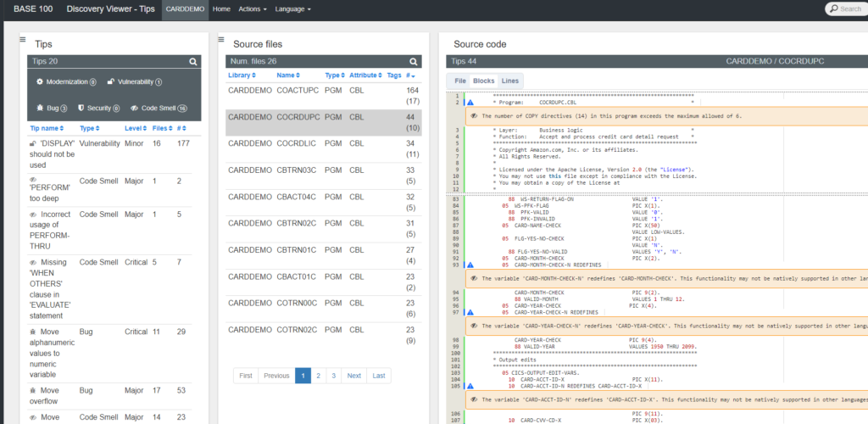The height and width of the screenshot is (424, 868).
Task: Click the unlock icon beside 'DISPLAY' tip
Action: tap(32, 144)
